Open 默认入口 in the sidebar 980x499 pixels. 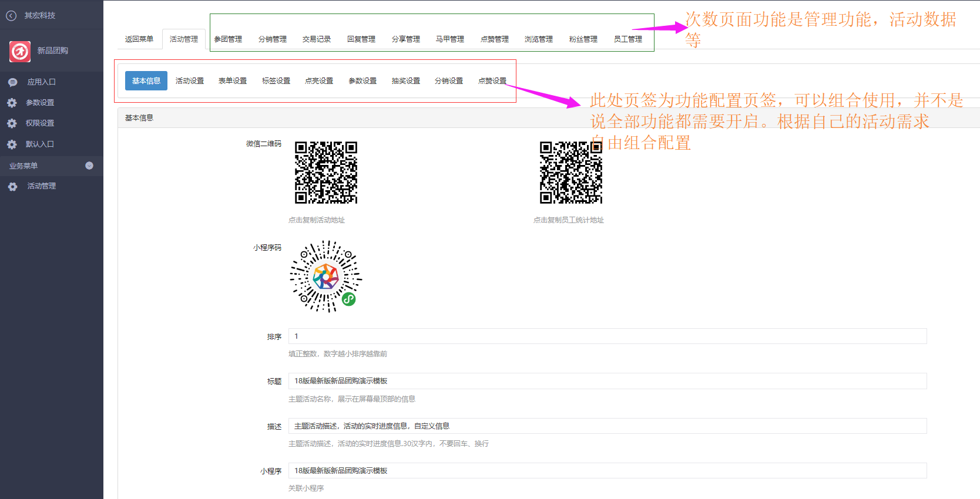click(40, 144)
